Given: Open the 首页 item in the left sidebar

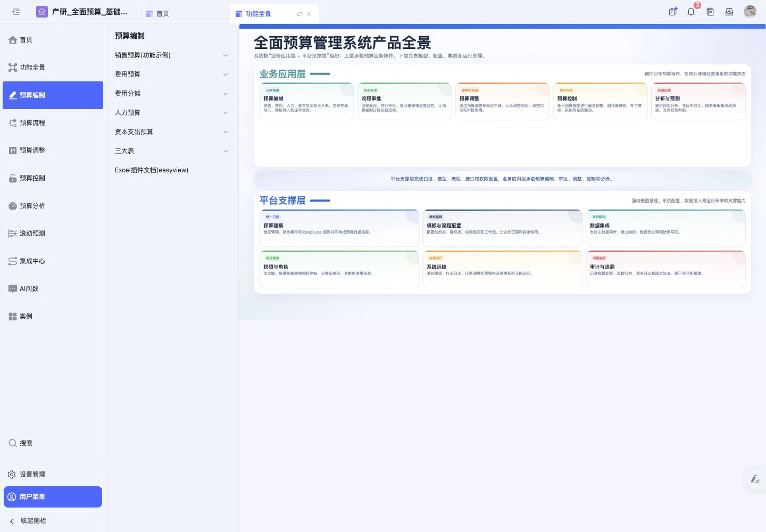Looking at the screenshot, I should [x=53, y=40].
